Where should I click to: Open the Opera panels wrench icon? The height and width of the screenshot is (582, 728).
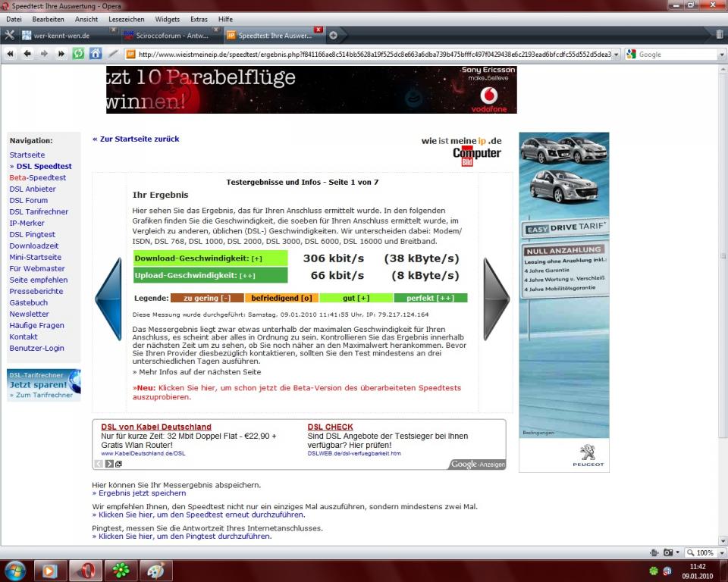point(10,35)
